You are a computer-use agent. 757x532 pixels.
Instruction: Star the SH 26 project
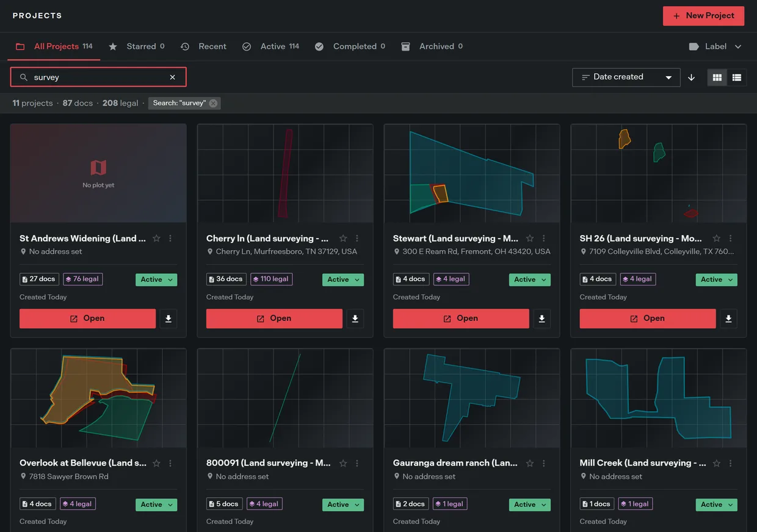[717, 239]
